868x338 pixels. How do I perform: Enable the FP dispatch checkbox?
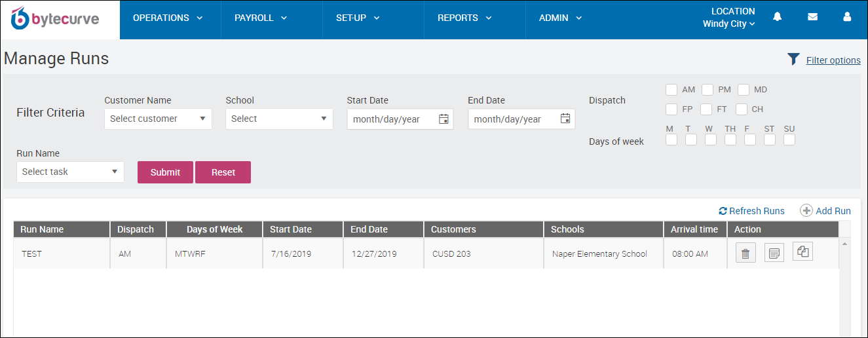pyautogui.click(x=671, y=109)
